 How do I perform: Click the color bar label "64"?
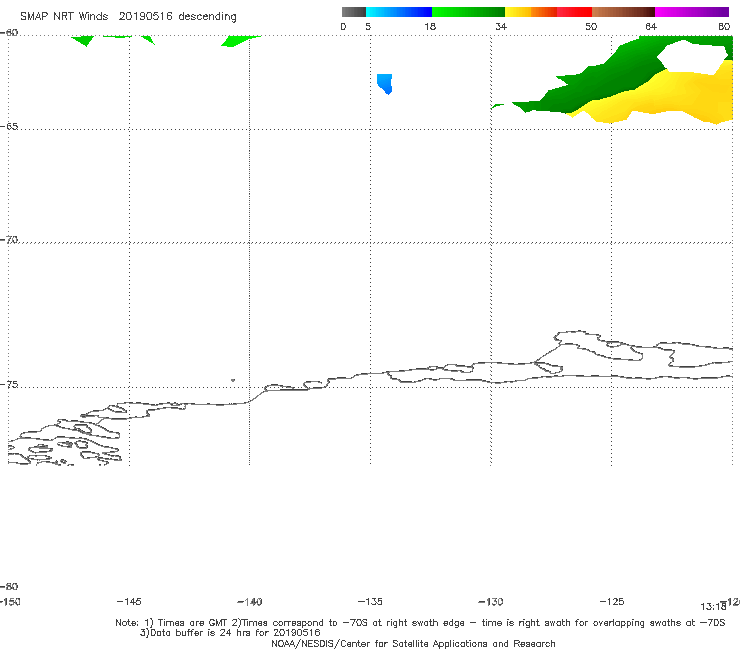click(651, 27)
